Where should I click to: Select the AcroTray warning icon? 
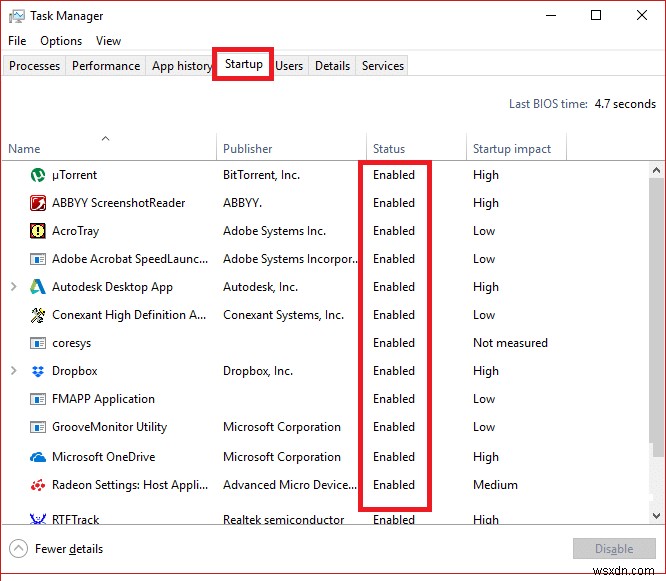38,231
